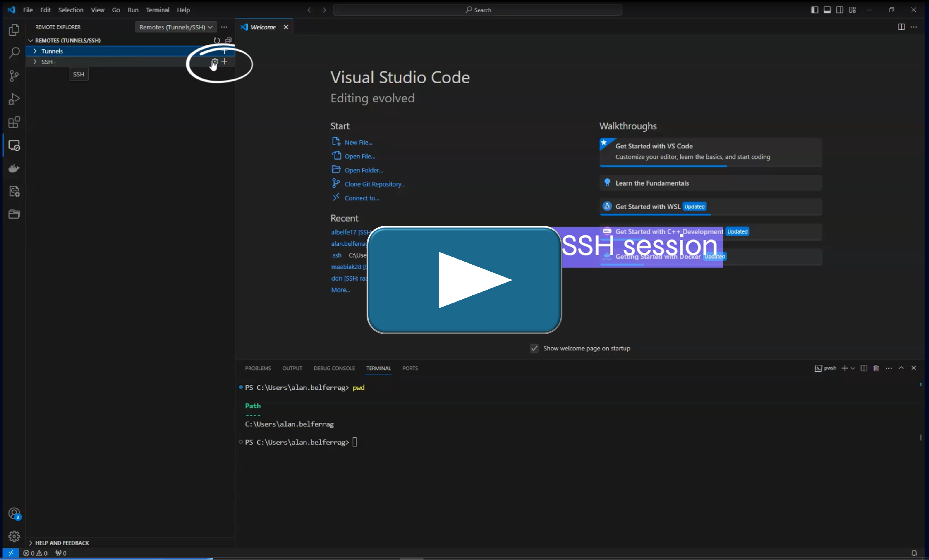Open the Manage gear in activity bar
The height and width of the screenshot is (560, 929).
click(x=14, y=536)
